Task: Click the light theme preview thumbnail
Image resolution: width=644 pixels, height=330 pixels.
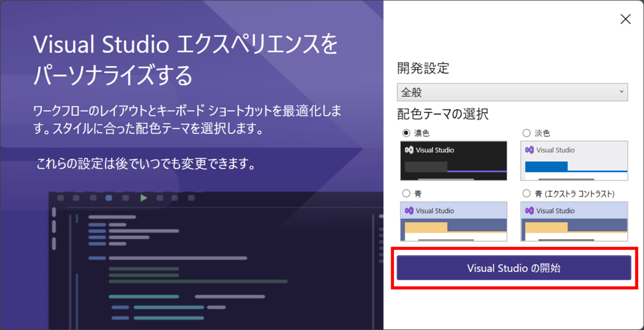Action: pyautogui.click(x=574, y=161)
